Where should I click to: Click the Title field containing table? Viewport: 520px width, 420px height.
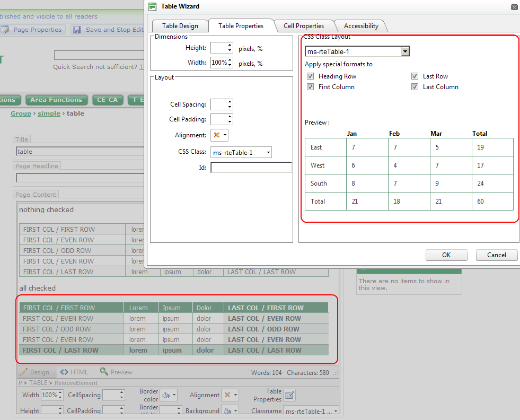point(80,152)
